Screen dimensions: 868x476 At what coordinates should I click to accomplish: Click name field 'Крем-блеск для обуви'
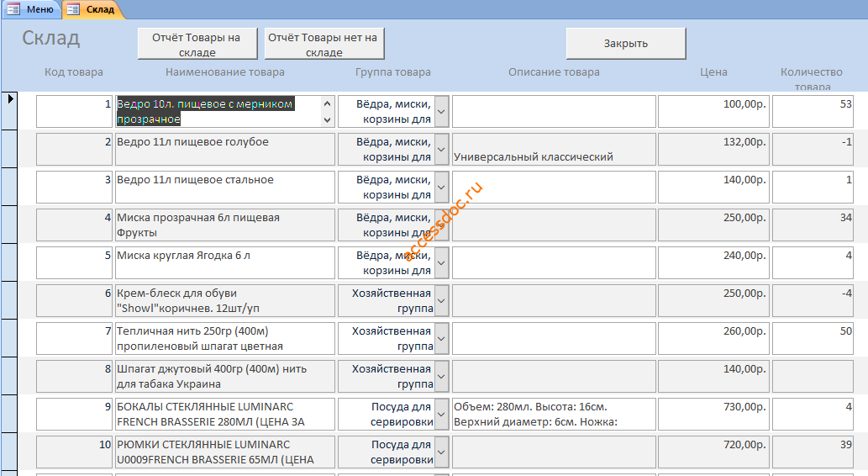[224, 300]
